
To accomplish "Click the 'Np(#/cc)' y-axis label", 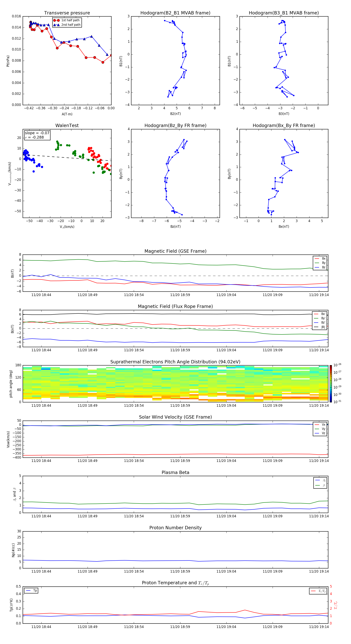I will tap(13, 550).
